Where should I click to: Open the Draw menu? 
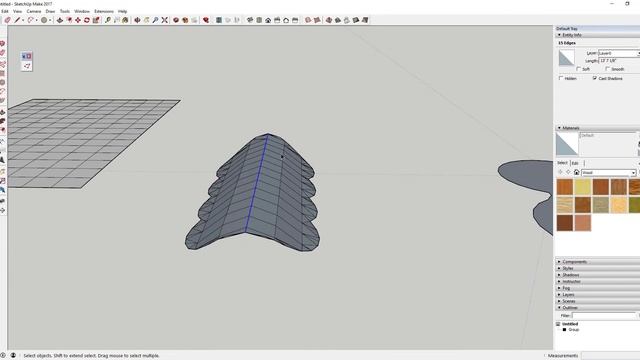pos(50,11)
